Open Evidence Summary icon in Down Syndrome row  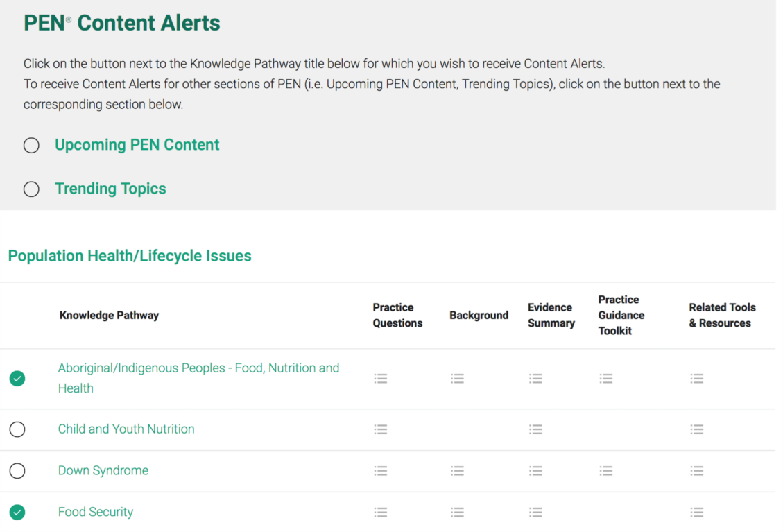point(535,470)
